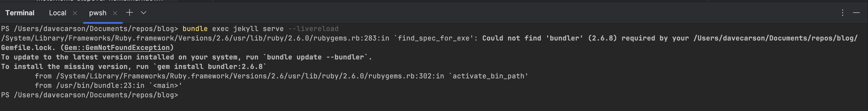Expand the new-session chevron dropdown beside plus
The image size is (868, 111).
pos(144,13)
